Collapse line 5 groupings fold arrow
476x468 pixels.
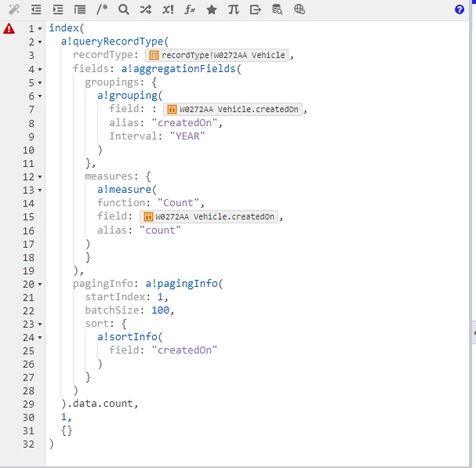(40, 83)
